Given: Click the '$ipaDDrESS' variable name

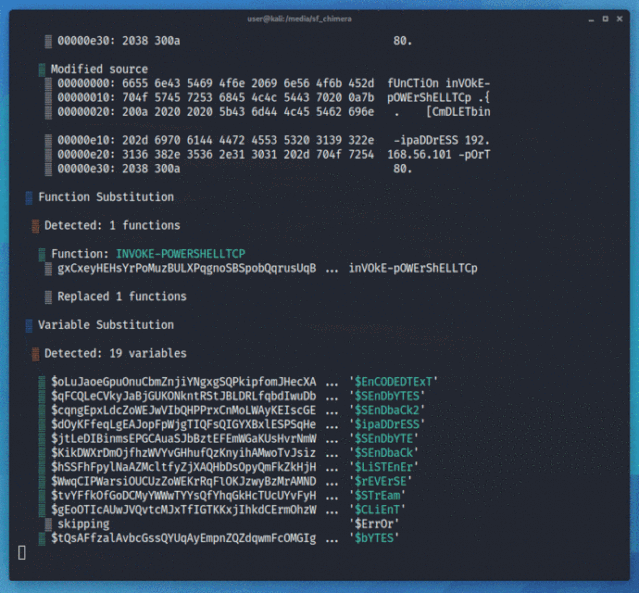Looking at the screenshot, I should point(387,424).
